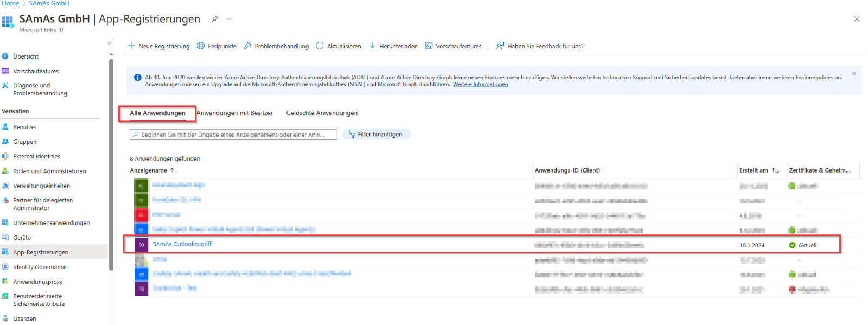Click the info icon in the banner
Viewport: 868px width, 325px height.
137,78
